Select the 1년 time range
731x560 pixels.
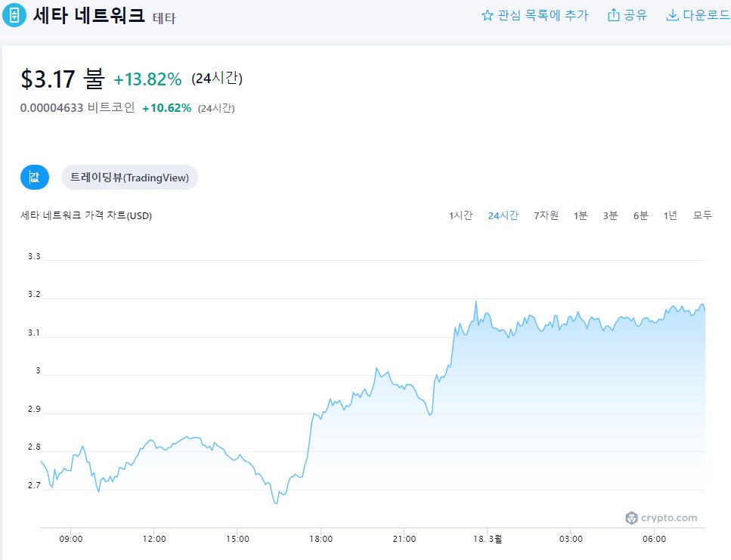pyautogui.click(x=670, y=215)
